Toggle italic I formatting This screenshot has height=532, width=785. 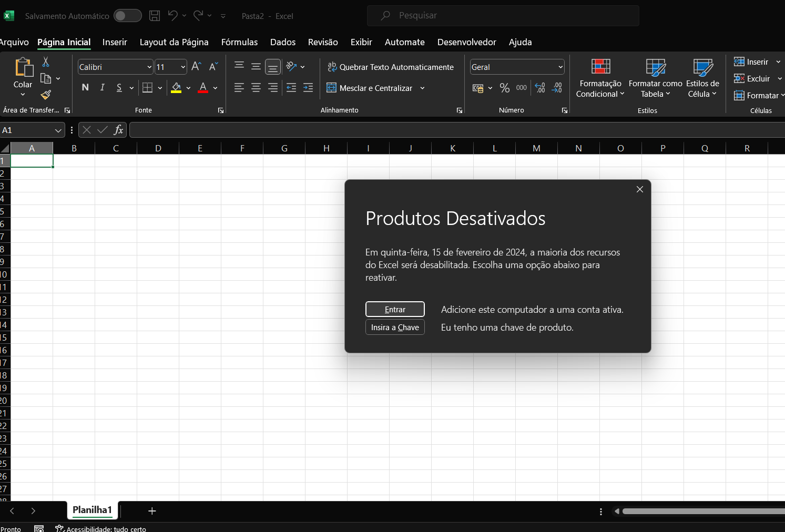(102, 88)
